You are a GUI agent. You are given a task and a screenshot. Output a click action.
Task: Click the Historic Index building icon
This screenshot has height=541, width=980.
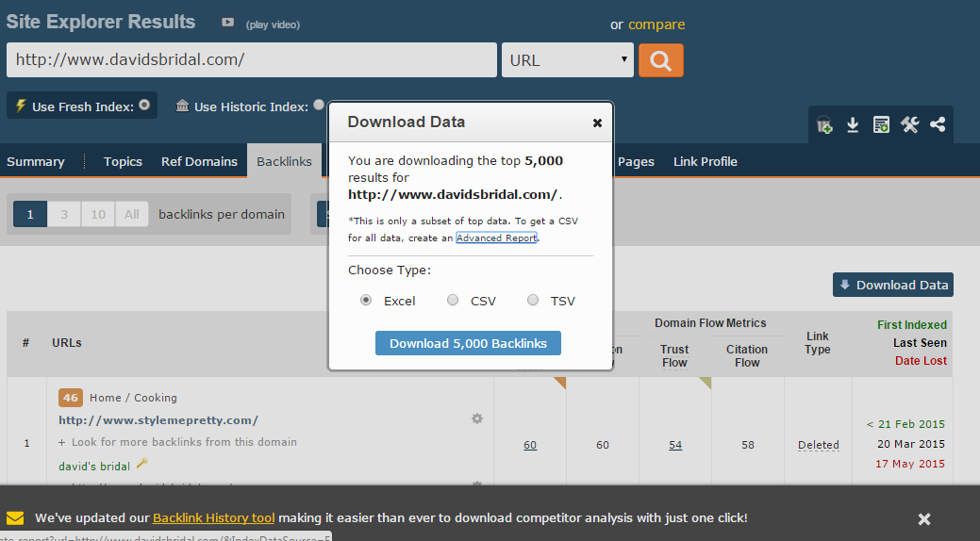(x=182, y=106)
